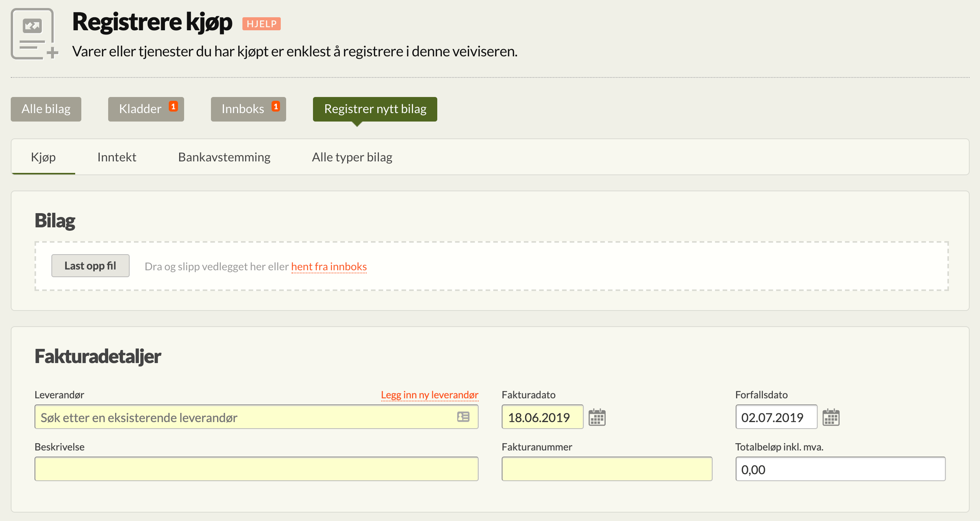
Task: Follow the Legg inn ny leverandør link
Action: pos(430,395)
